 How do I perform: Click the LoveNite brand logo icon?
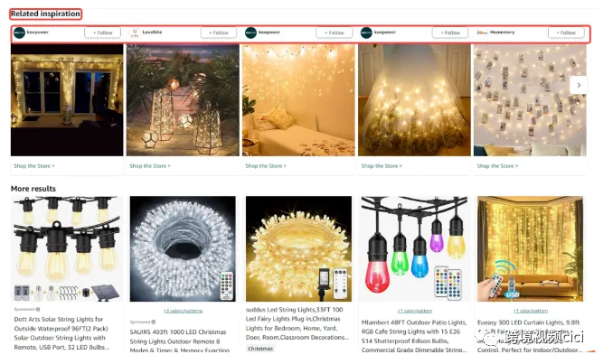click(135, 33)
